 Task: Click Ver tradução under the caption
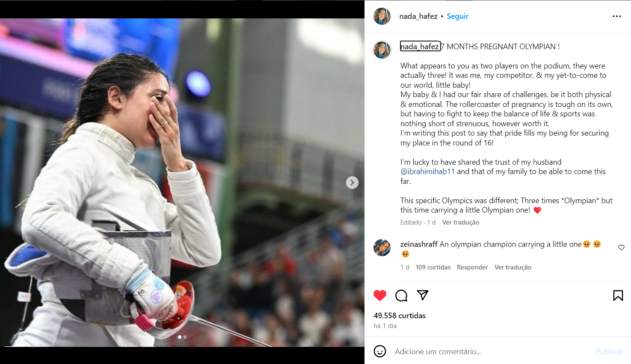click(x=461, y=222)
